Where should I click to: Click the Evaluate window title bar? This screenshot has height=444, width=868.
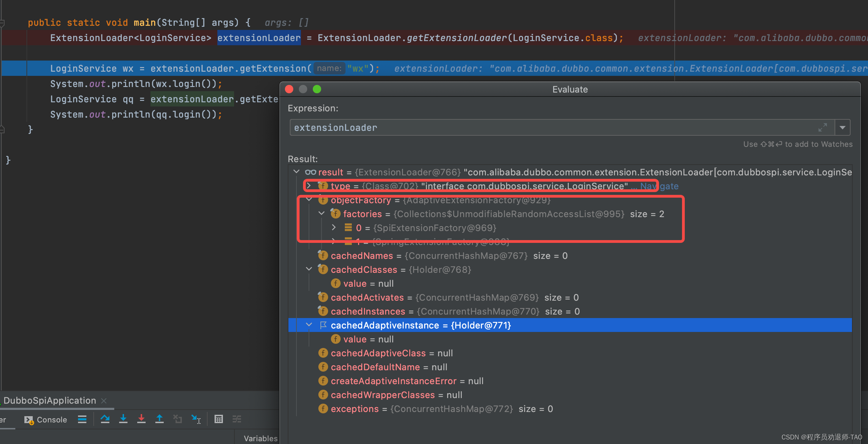(x=570, y=89)
